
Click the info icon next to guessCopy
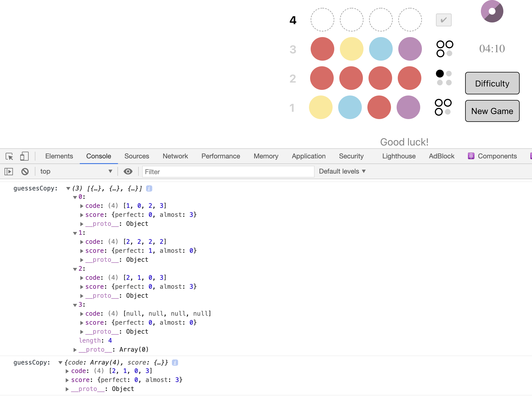(175, 362)
